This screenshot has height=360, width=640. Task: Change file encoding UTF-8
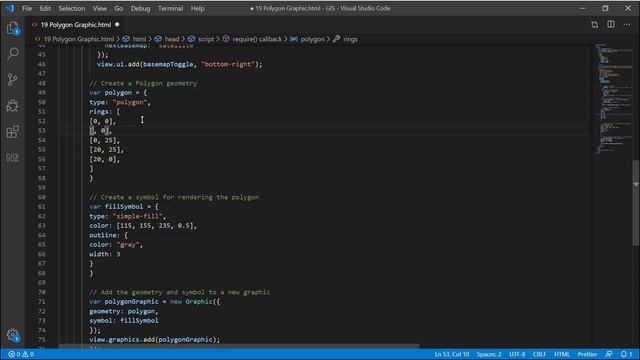tap(517, 354)
